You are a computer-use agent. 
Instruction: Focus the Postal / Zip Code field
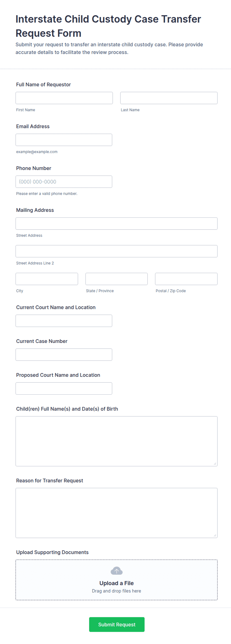click(x=186, y=279)
